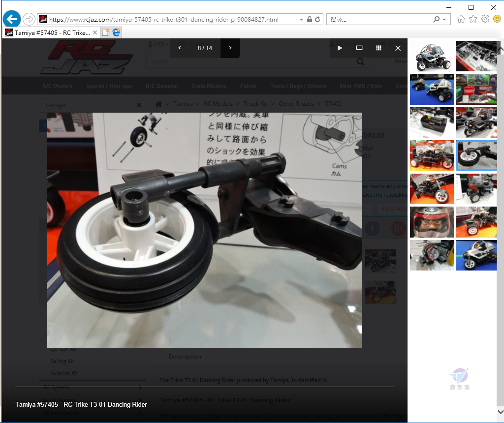Open the Sailing Kit sidebar link
This screenshot has width=504, height=423.
pos(63,361)
